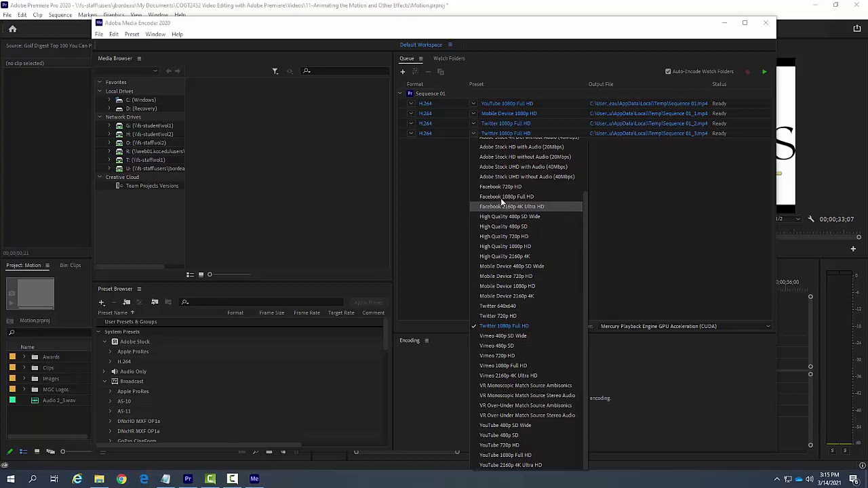Image resolution: width=868 pixels, height=488 pixels.
Task: Start the queue with the green play button
Action: pos(764,71)
